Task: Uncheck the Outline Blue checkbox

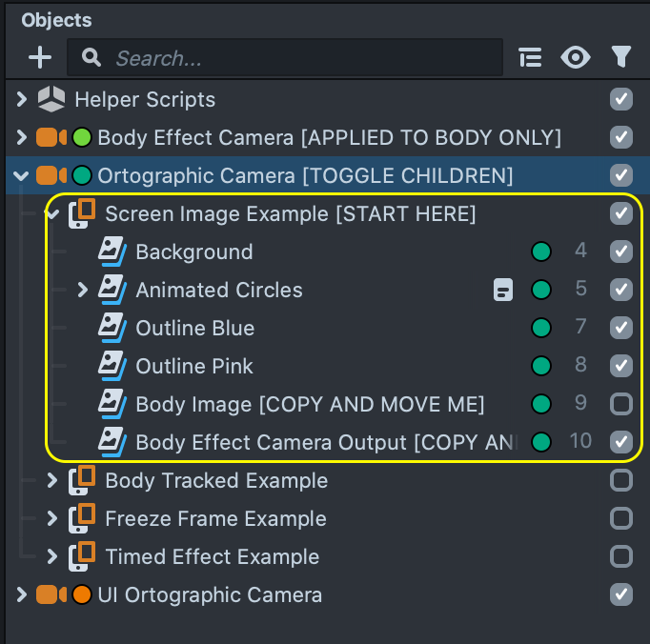Action: coord(621,329)
